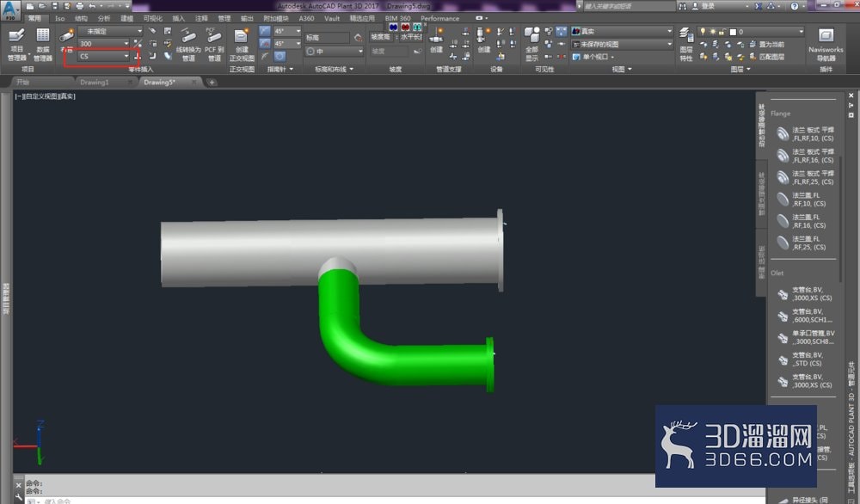Image resolution: width=860 pixels, height=504 pixels.
Task: Click 匹配图层 match layer
Action: pos(767,57)
